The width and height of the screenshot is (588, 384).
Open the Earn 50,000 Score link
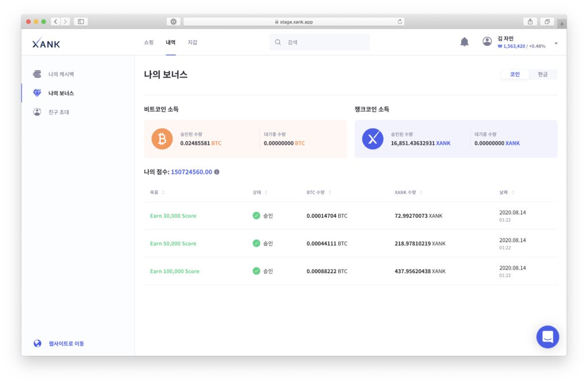[x=173, y=244]
